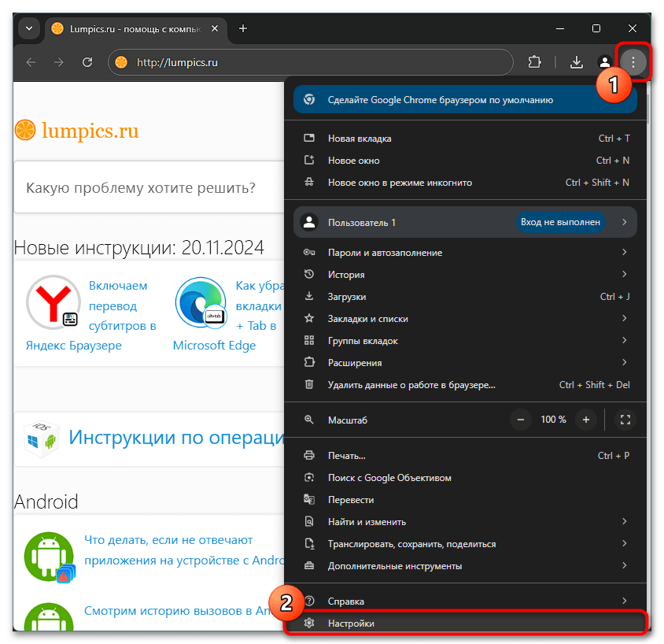Decrease zoom with the minus button
664x644 pixels.
tap(521, 420)
